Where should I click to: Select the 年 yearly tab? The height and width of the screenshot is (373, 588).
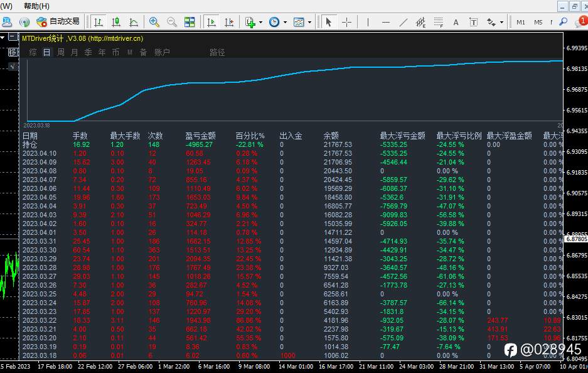102,52
